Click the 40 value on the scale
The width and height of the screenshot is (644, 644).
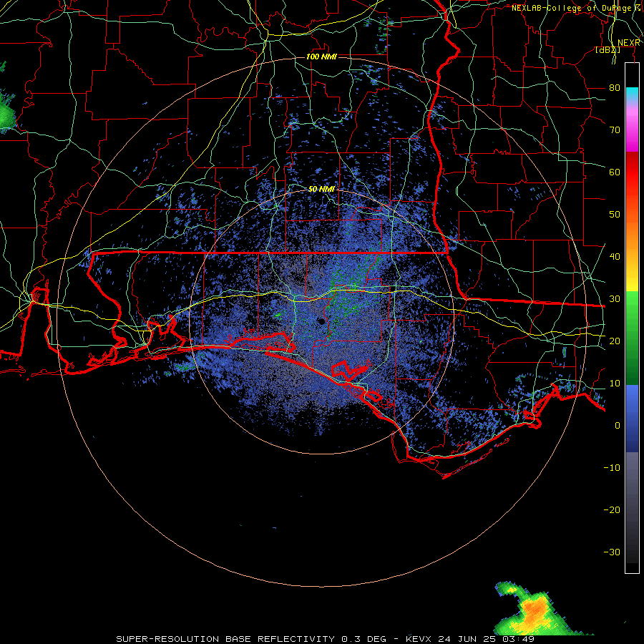[615, 257]
